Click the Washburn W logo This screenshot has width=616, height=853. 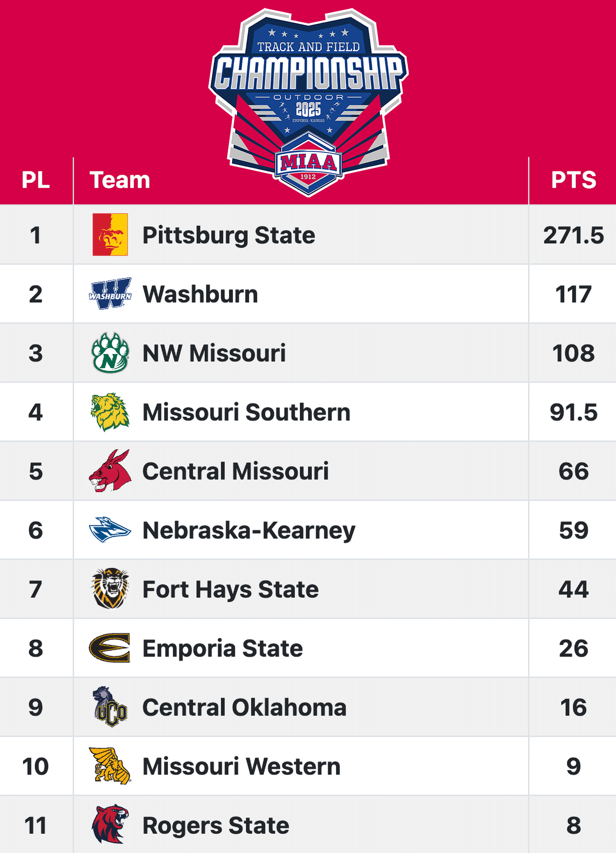[x=110, y=294]
